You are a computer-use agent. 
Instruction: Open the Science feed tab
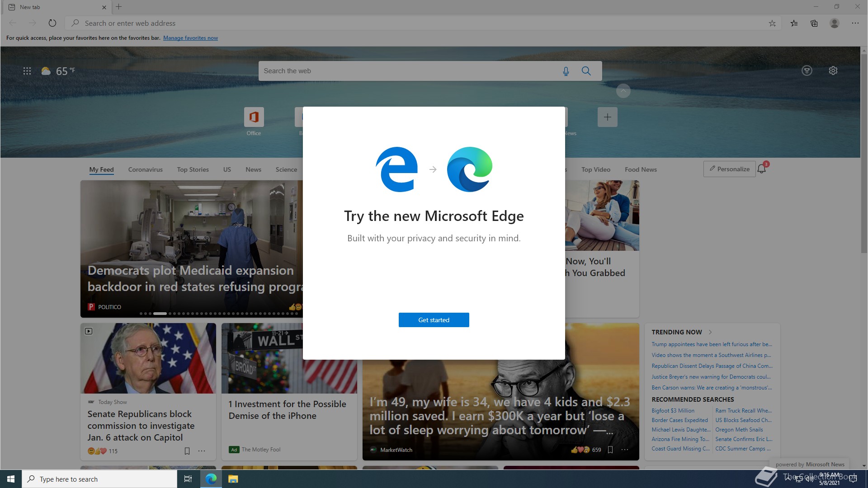(286, 169)
